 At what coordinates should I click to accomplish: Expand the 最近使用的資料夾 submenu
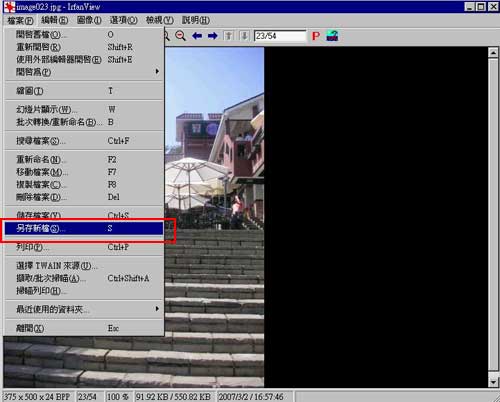tap(83, 309)
